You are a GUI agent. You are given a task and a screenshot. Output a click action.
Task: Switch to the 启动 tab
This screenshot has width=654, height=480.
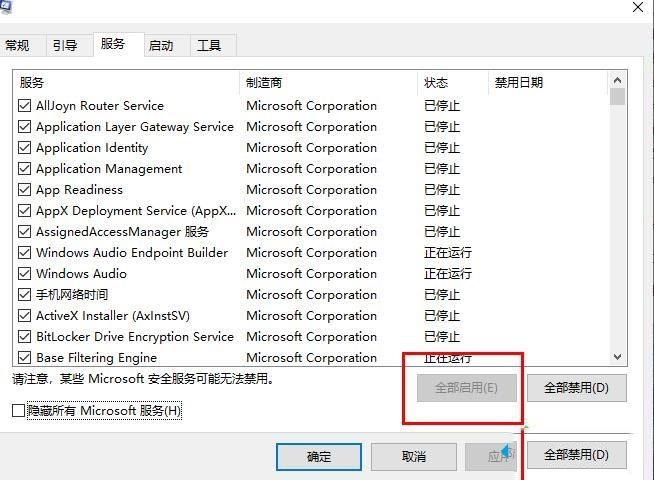[x=160, y=45]
